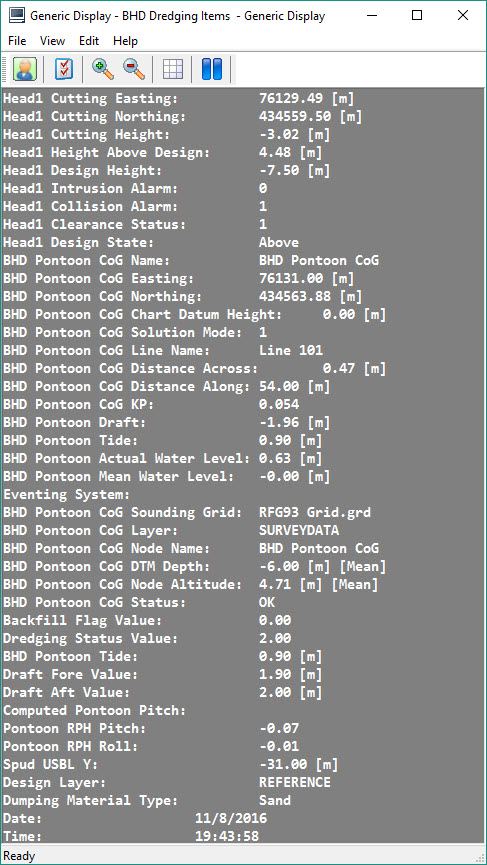Pause the display using the blue bars icon
487x865 pixels.
(212, 70)
